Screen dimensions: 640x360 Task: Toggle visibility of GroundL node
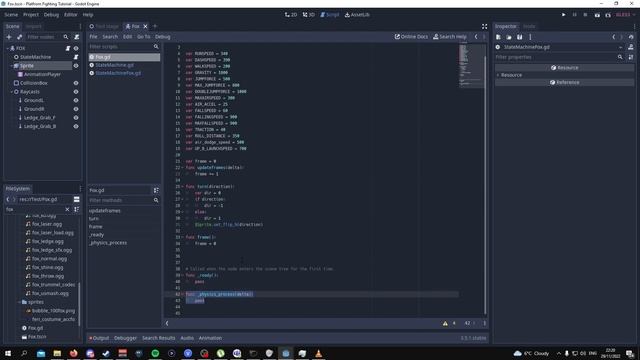pos(76,100)
